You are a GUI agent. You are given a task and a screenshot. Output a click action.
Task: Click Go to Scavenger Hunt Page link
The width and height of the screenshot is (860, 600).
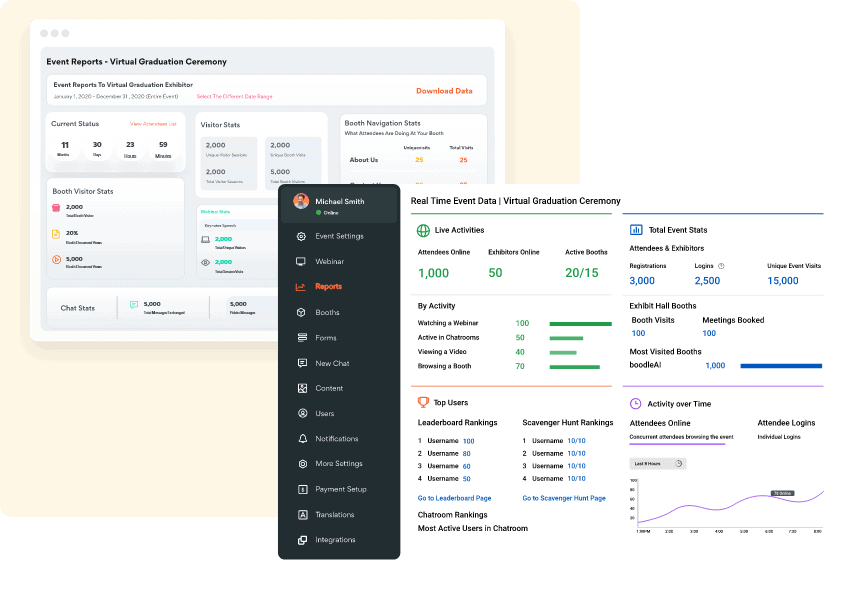point(563,498)
